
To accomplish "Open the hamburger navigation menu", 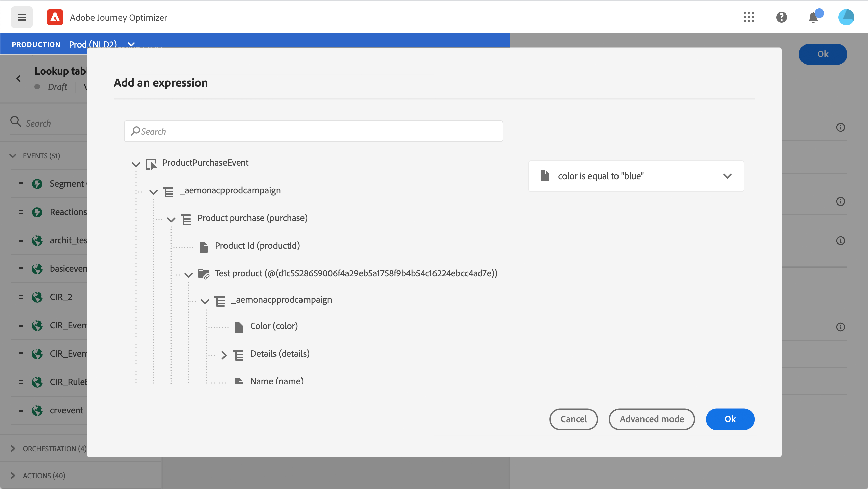I will 22,17.
